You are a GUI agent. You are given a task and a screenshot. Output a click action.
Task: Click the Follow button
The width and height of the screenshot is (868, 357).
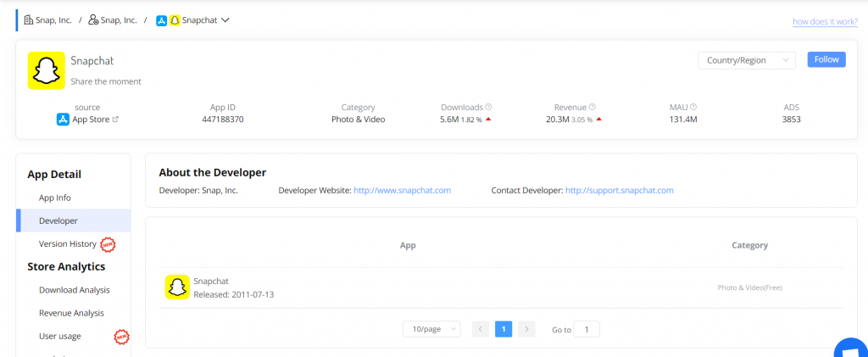tap(826, 60)
